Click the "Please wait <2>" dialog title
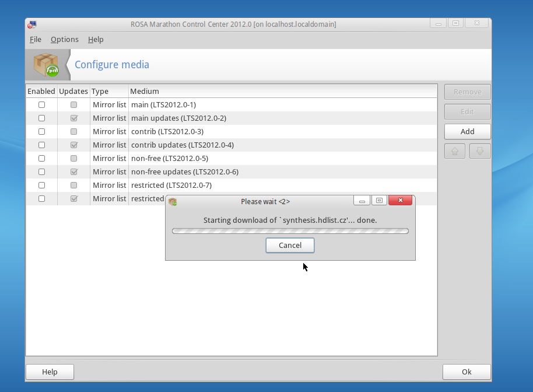 [265, 202]
